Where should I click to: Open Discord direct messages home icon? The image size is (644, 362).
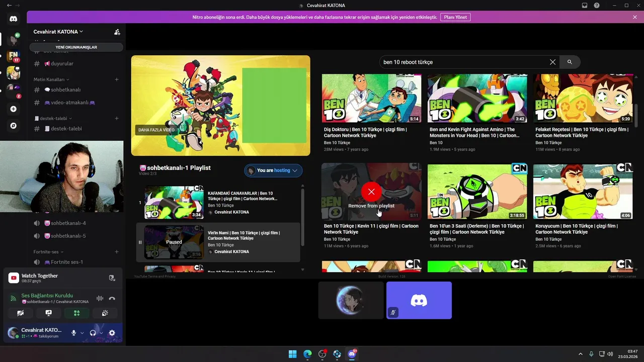pos(14,19)
